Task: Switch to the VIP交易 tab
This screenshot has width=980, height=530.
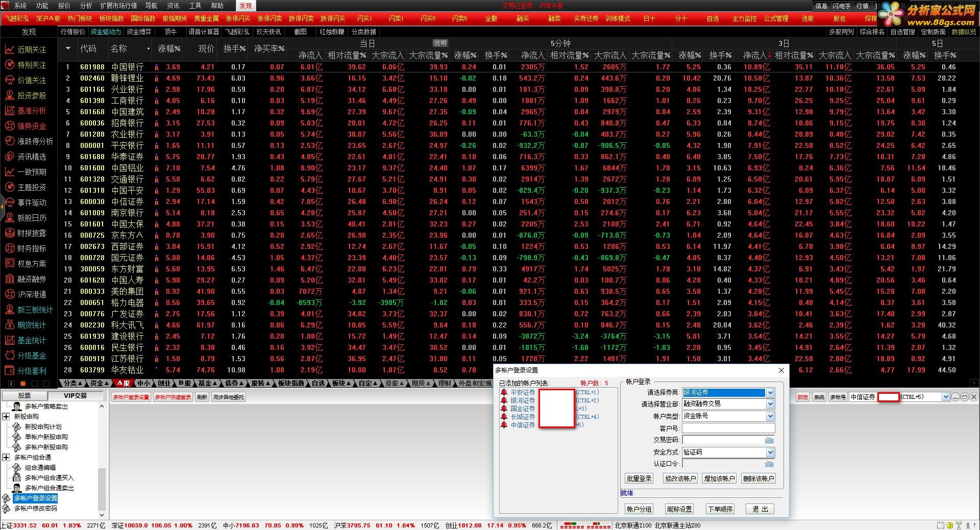Action: click(x=75, y=396)
